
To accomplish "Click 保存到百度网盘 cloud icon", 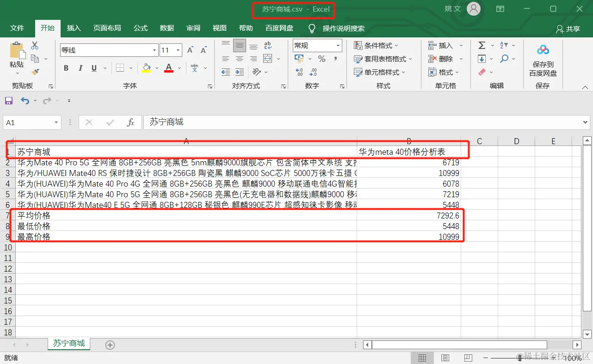I will (543, 50).
